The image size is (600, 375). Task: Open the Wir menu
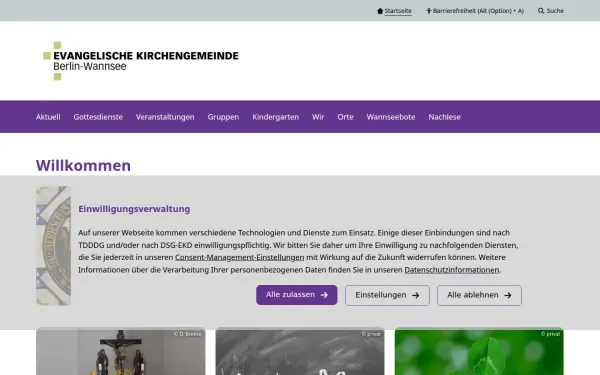[318, 117]
